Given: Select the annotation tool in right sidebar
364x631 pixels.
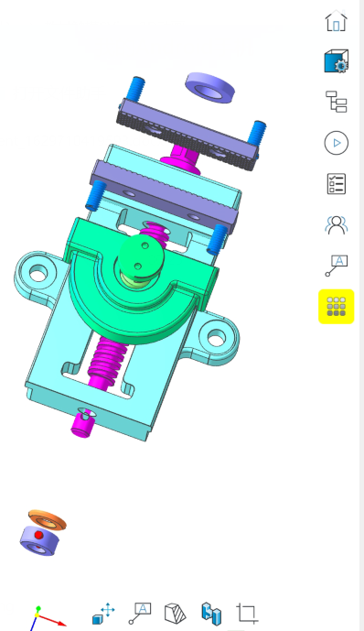Looking at the screenshot, I should click(x=337, y=266).
